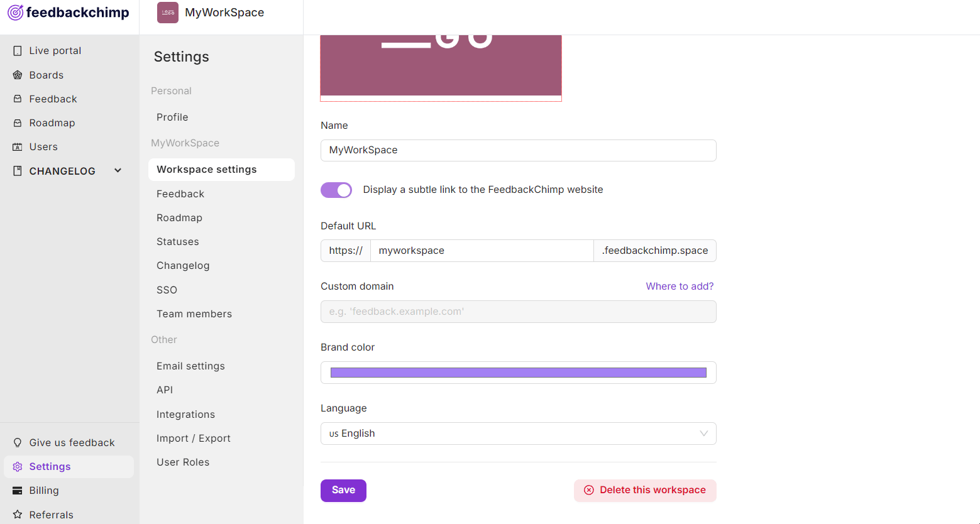Click the Live portal icon

pyautogui.click(x=18, y=51)
